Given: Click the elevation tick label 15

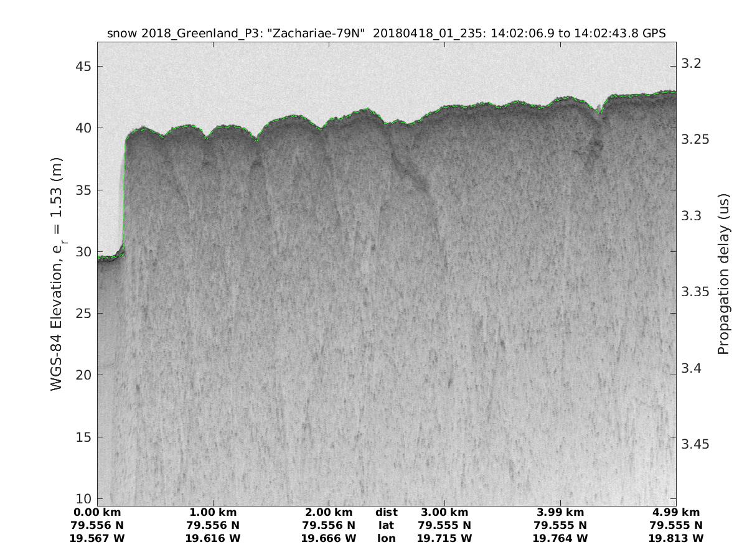Looking at the screenshot, I should point(83,437).
